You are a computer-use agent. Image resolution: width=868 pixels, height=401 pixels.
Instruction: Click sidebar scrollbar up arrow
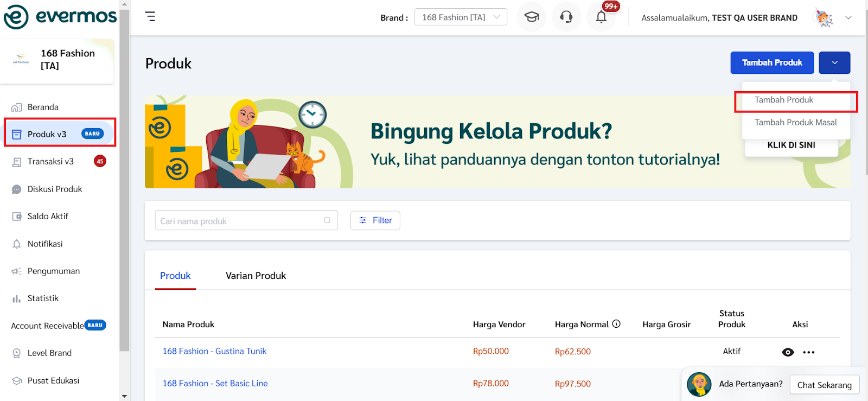pos(124,4)
